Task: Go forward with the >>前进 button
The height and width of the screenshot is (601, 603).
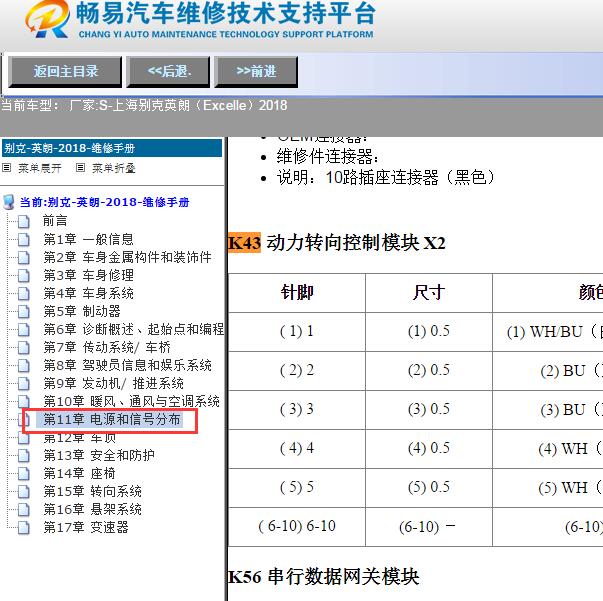Action: [256, 72]
